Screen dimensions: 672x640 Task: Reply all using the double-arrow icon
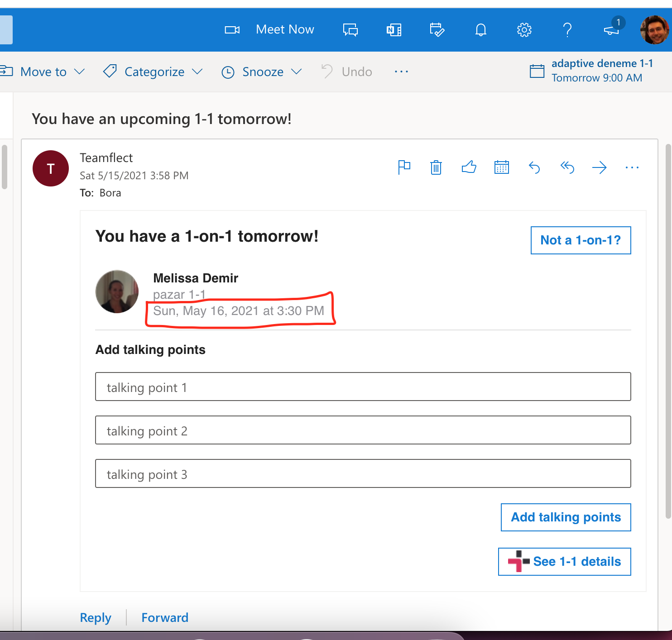coord(567,167)
